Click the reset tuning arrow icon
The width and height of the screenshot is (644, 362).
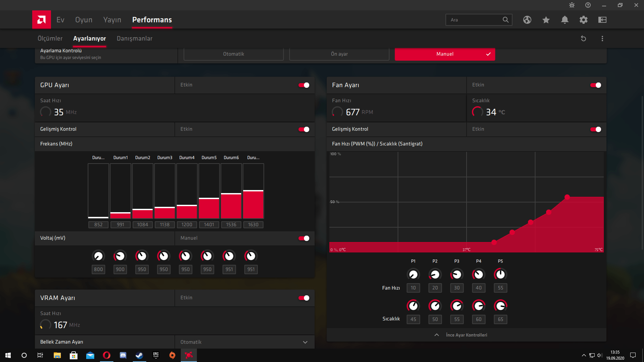click(x=584, y=39)
